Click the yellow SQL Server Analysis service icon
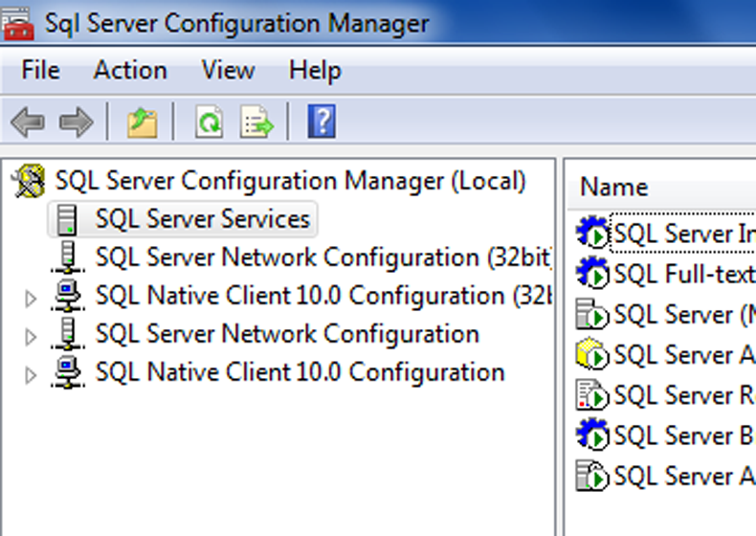Image resolution: width=756 pixels, height=536 pixels. pos(592,354)
